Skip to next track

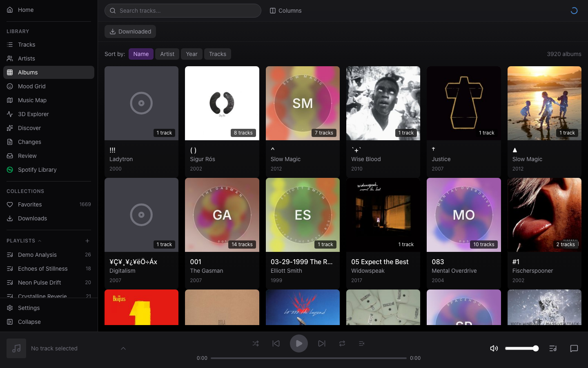(322, 343)
